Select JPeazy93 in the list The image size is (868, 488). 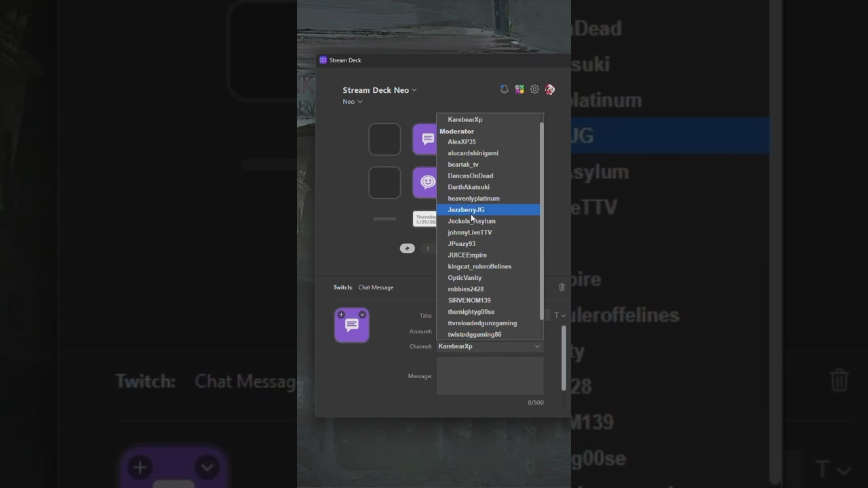488,244
